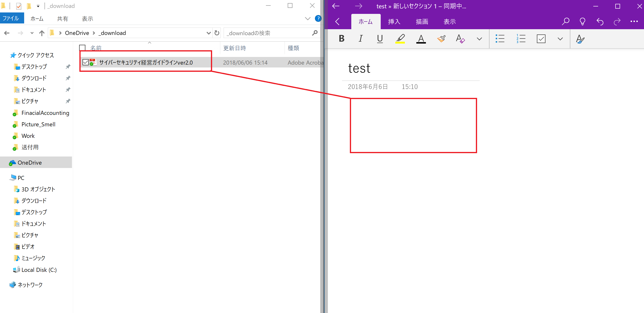The height and width of the screenshot is (313, 644).
Task: Open the 表示 menu in Explorer
Action: click(x=87, y=18)
